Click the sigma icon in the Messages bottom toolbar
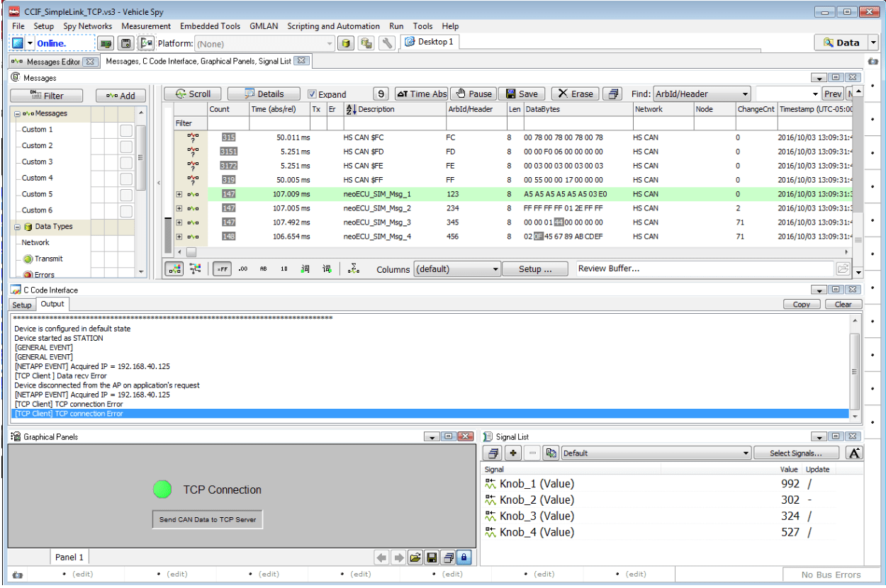886x588 pixels. coord(352,269)
